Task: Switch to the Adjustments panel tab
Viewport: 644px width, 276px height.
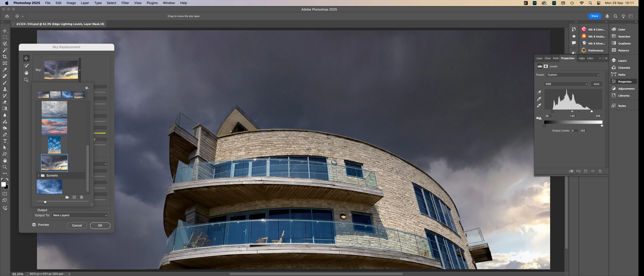Action: (x=581, y=58)
